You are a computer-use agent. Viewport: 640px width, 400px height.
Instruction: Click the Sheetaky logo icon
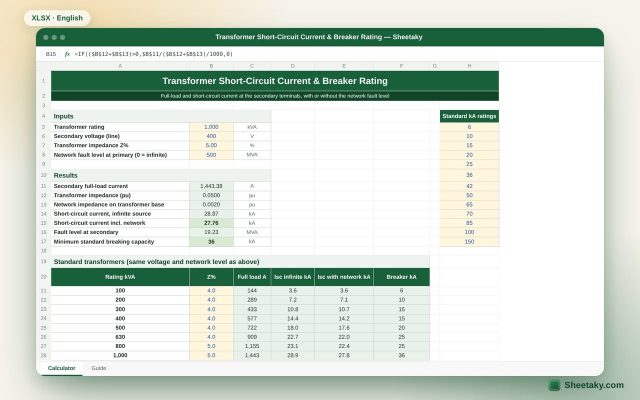tap(554, 385)
